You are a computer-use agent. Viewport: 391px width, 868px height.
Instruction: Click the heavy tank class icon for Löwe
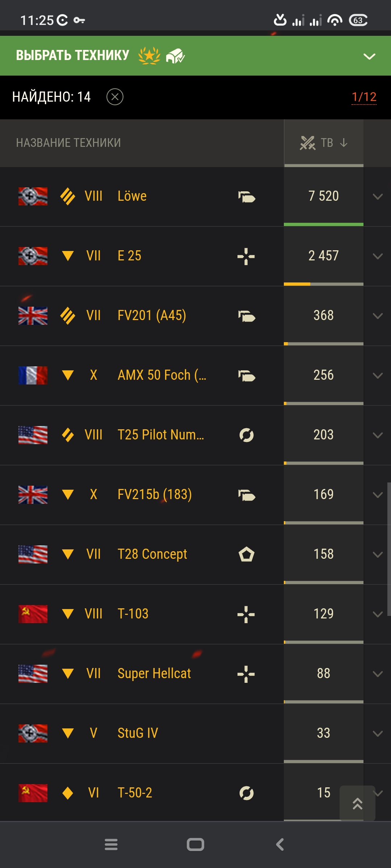coord(247,197)
